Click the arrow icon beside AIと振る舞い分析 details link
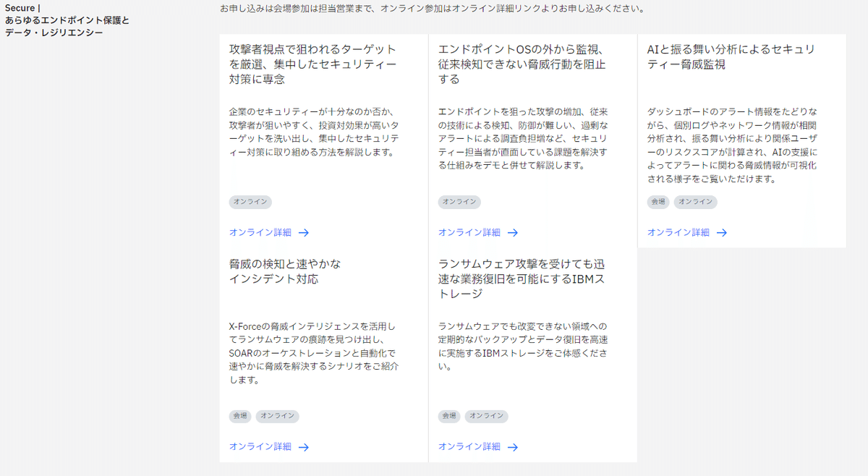 [720, 232]
